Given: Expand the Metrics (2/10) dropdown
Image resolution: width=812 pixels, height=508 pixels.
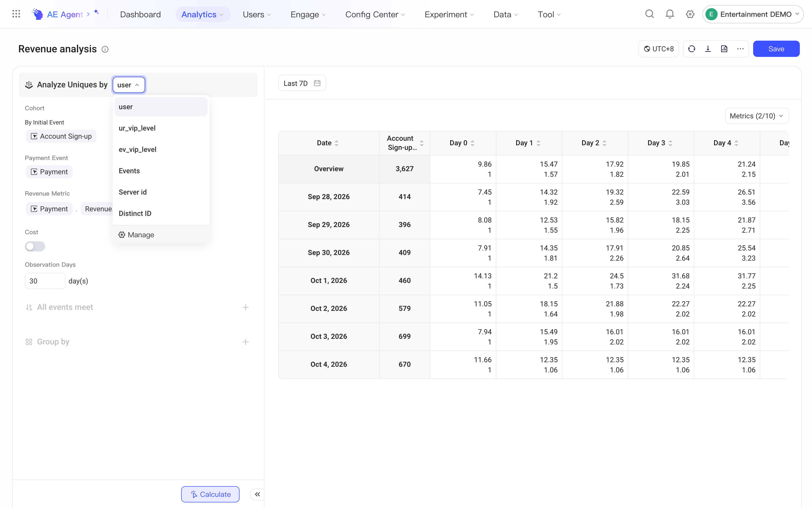Looking at the screenshot, I should [x=757, y=116].
